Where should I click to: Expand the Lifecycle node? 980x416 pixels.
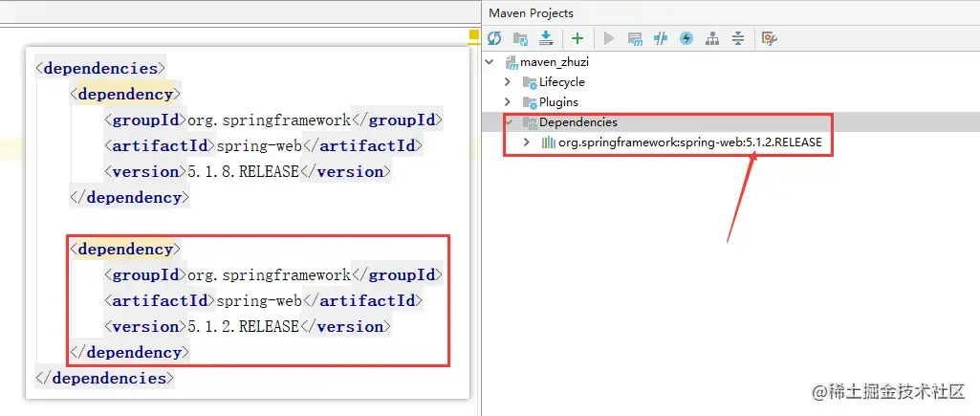508,82
